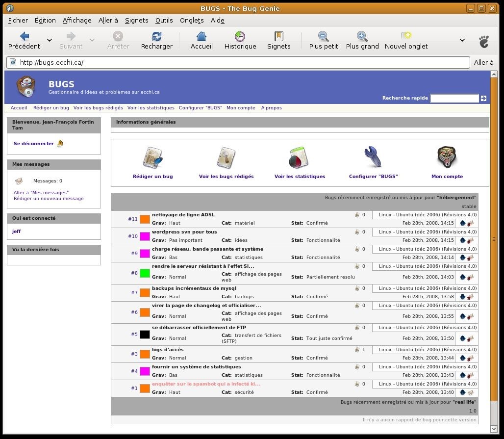Click Plus grand zoom-in icon

pyautogui.click(x=362, y=36)
